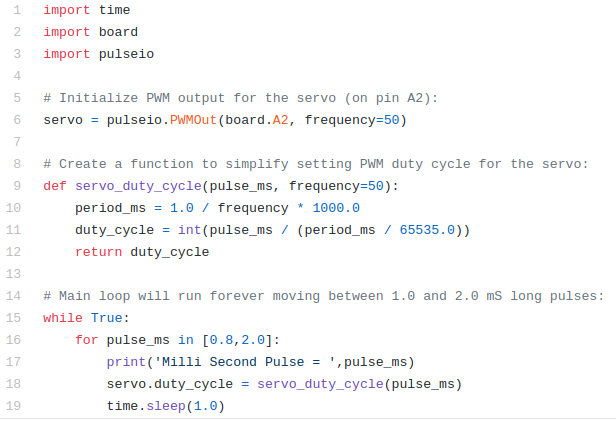Click the return keyword on line 12
616x421 pixels.
(99, 252)
